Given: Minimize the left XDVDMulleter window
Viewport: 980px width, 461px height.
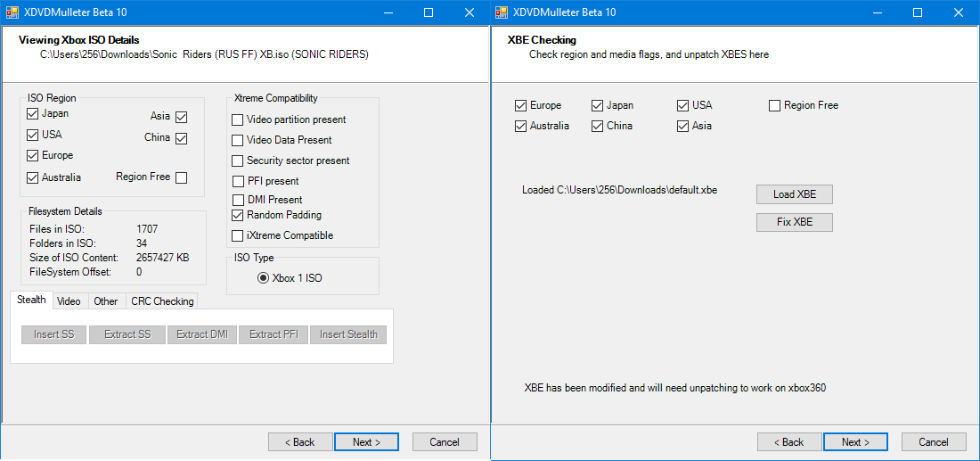Looking at the screenshot, I should 388,12.
